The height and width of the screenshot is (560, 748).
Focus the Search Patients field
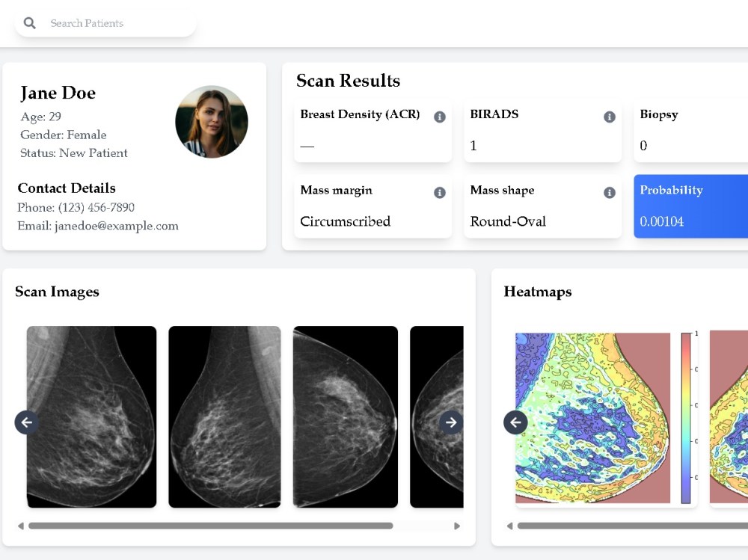pyautogui.click(x=105, y=23)
